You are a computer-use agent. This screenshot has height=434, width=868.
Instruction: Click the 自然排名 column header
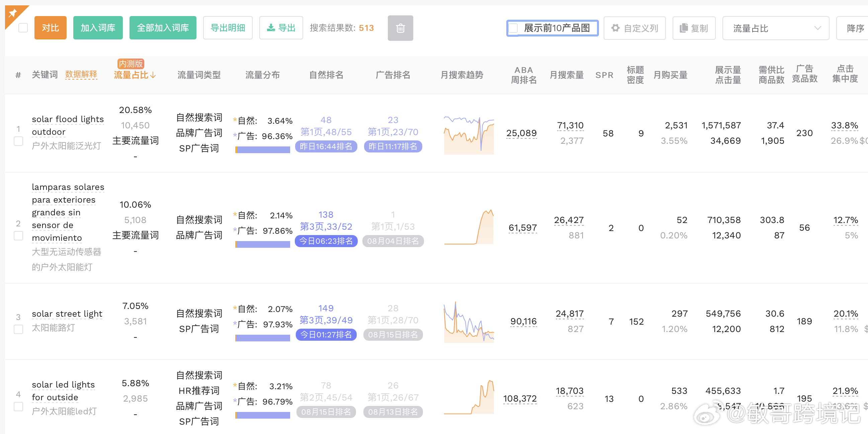(326, 75)
